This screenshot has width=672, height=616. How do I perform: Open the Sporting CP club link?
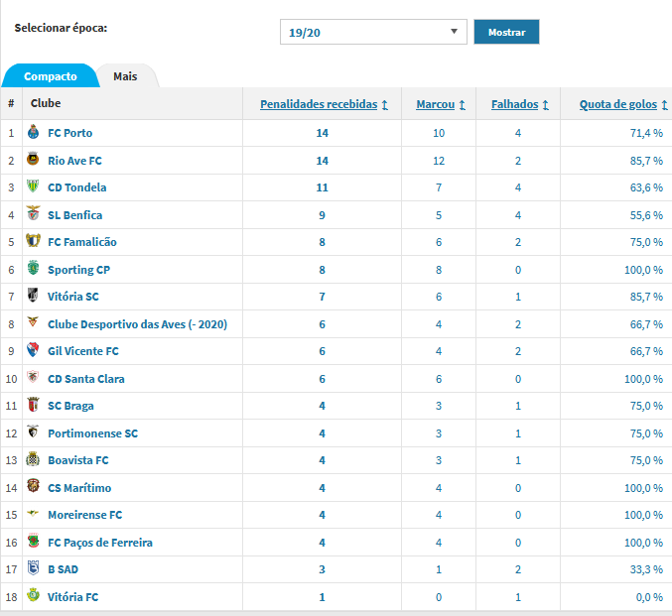pyautogui.click(x=78, y=270)
